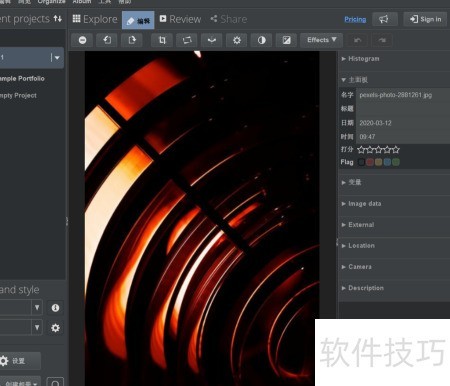450x386 pixels.
Task: Open the Effects dropdown
Action: coord(321,40)
